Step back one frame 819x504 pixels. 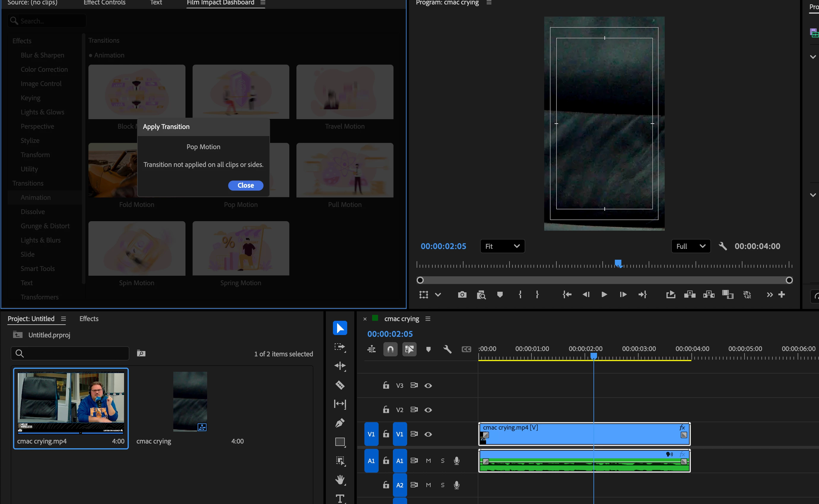pyautogui.click(x=586, y=294)
